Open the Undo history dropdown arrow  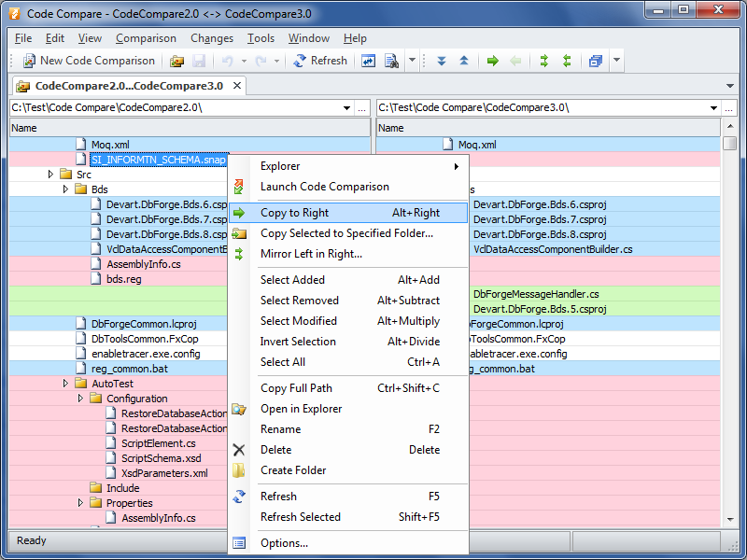244,61
